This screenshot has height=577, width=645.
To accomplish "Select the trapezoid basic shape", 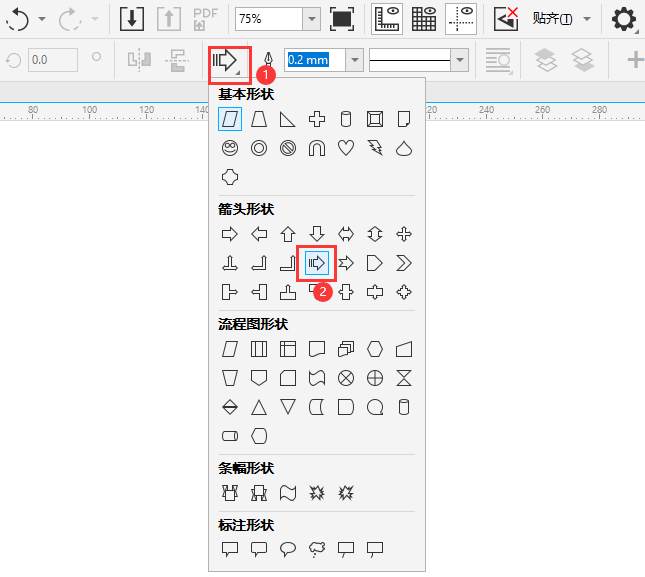I will (259, 119).
